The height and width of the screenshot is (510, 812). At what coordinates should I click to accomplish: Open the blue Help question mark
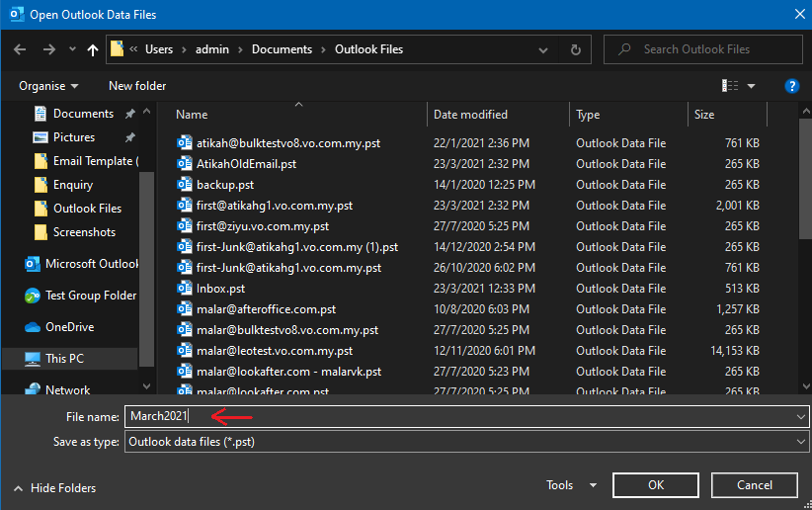[x=791, y=86]
